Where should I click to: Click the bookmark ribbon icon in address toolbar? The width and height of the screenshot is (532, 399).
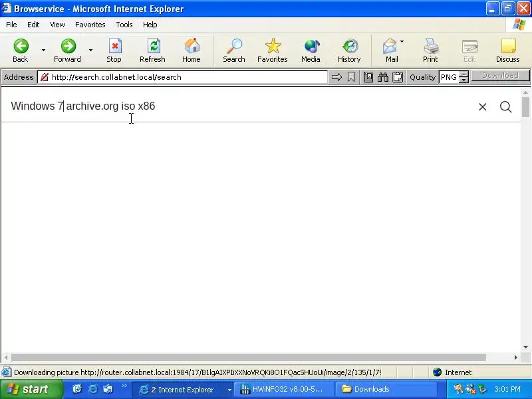click(x=351, y=77)
